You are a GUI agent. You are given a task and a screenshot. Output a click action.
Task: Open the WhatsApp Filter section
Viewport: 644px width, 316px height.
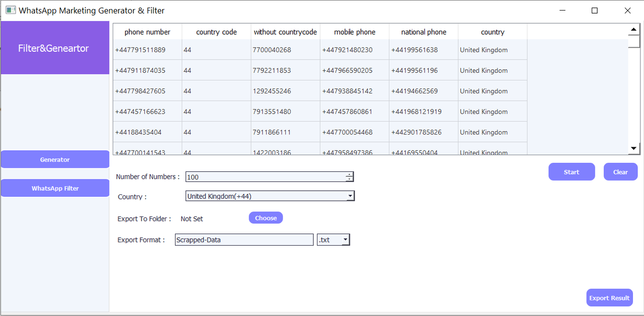55,188
